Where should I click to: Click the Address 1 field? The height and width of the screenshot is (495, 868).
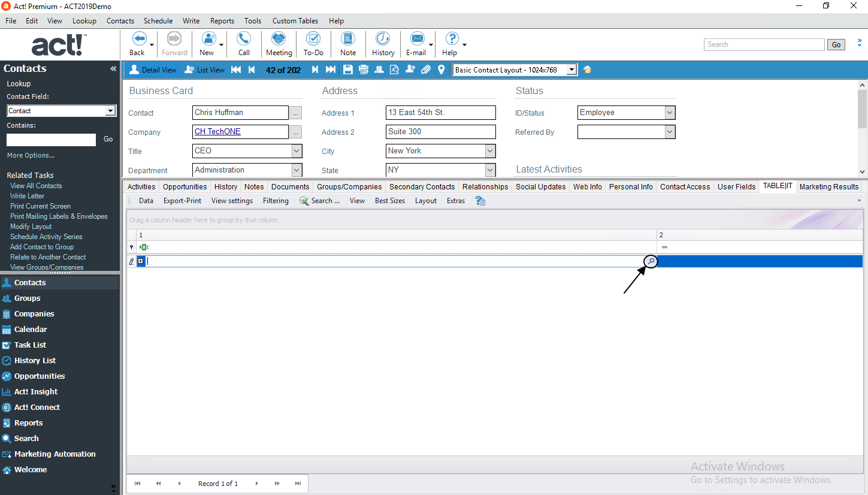pyautogui.click(x=441, y=113)
